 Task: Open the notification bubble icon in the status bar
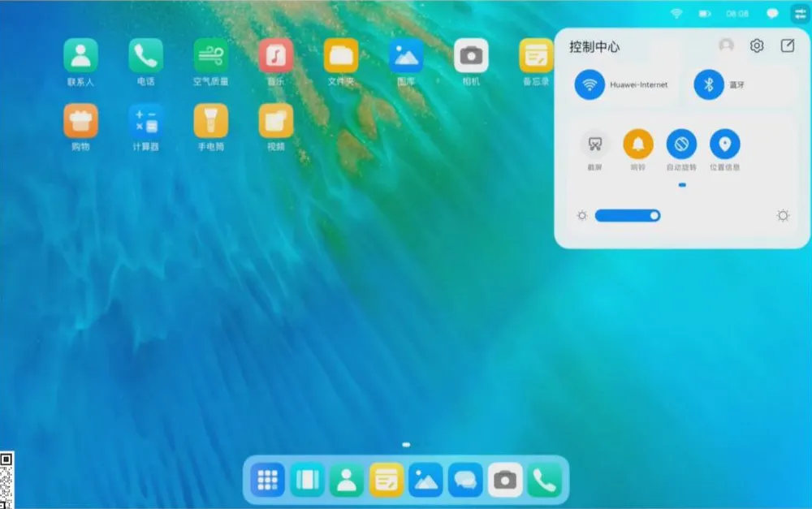(772, 14)
